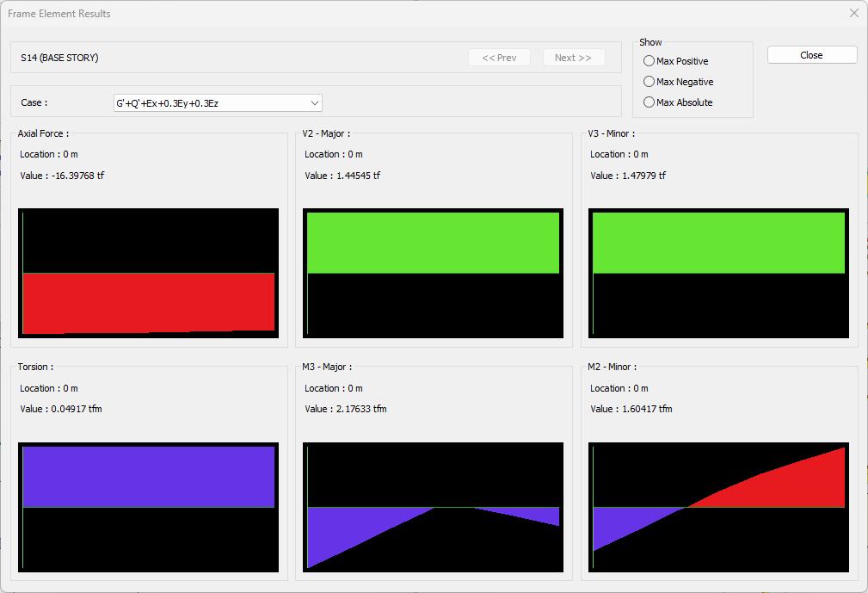The height and width of the screenshot is (593, 868).
Task: Choose Max Absolute under Show
Action: 649,102
